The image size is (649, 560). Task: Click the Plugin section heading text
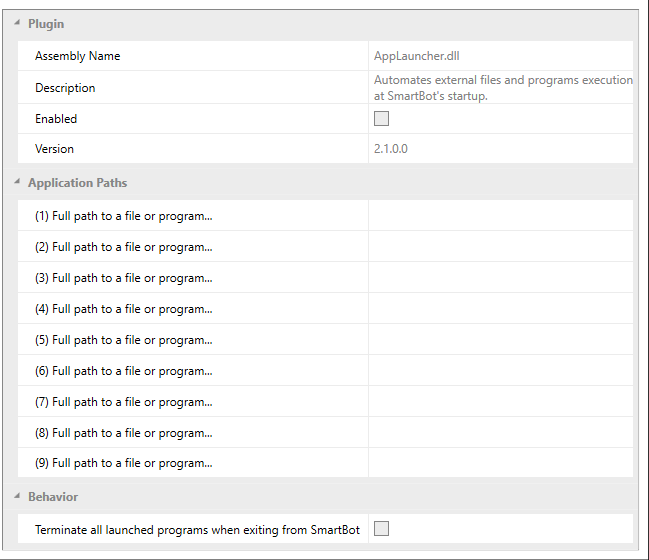[x=46, y=24]
